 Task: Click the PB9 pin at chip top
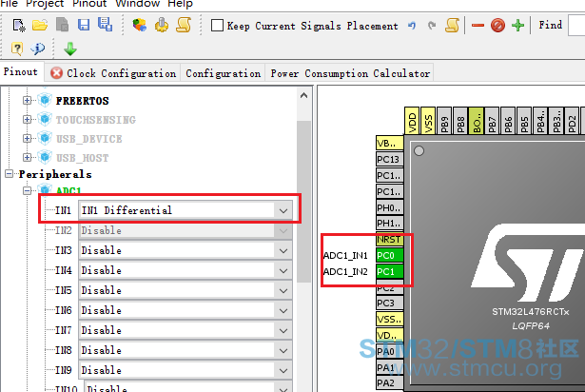(444, 121)
